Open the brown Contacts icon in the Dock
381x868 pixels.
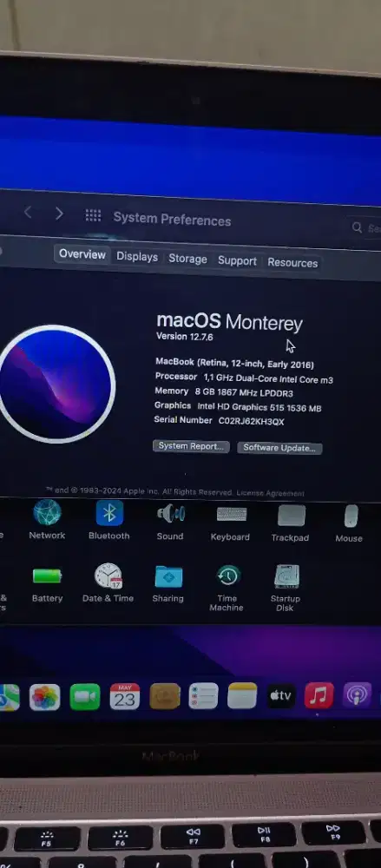(x=165, y=696)
